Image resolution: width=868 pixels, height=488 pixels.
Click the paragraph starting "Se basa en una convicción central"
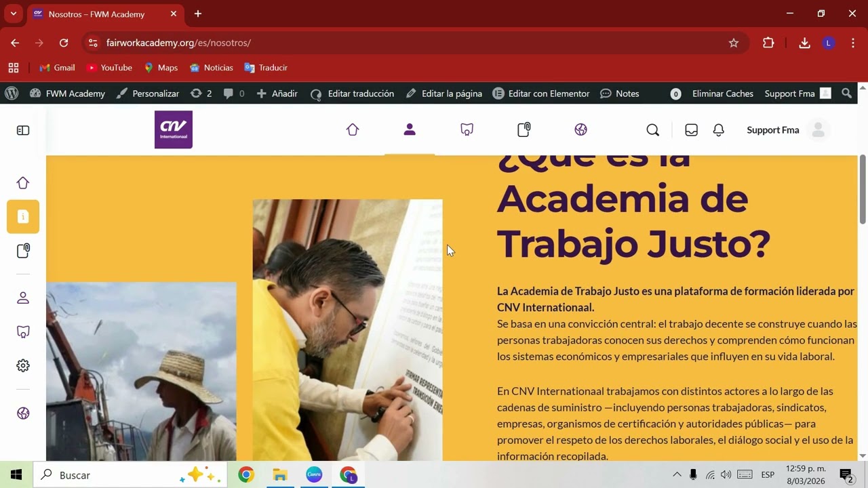point(677,340)
